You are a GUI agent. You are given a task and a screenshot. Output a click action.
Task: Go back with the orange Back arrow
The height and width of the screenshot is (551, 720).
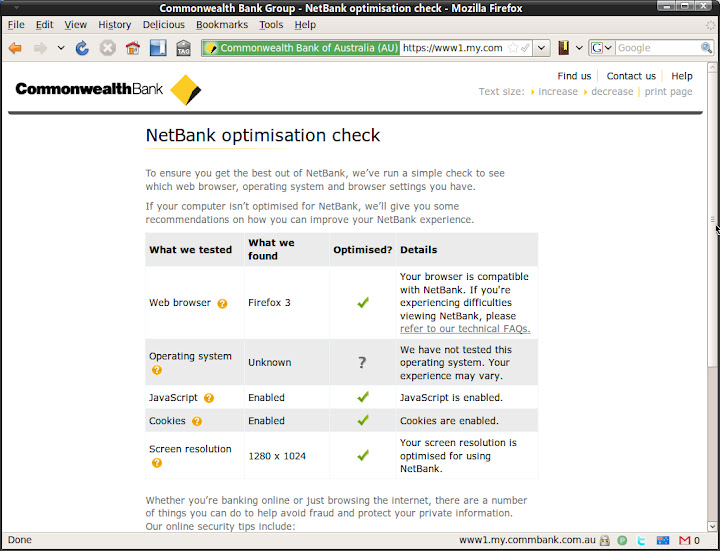pyautogui.click(x=15, y=48)
